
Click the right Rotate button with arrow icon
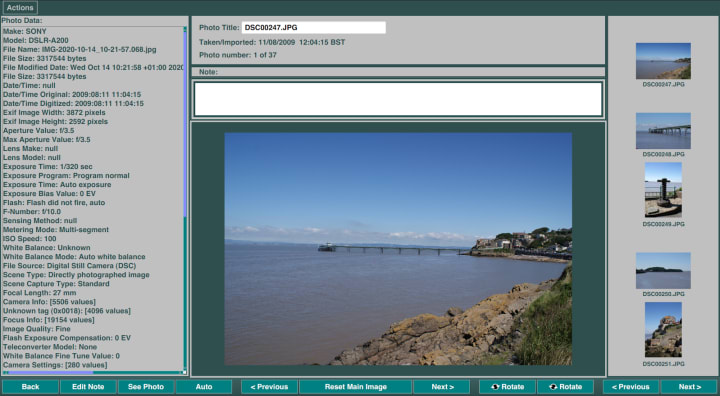pyautogui.click(x=565, y=387)
